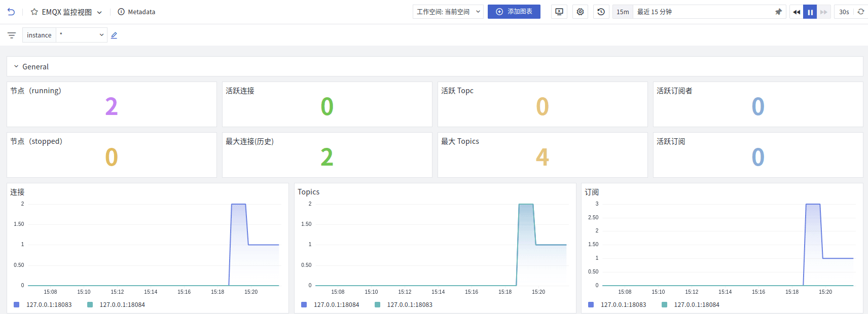
Task: Click the back arrow icon
Action: tap(11, 12)
